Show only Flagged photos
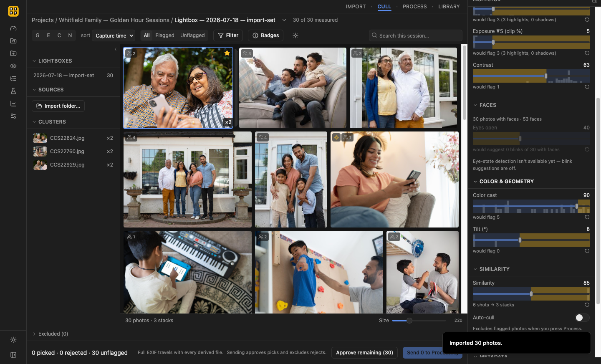Viewport: 601px width, 364px height. pos(165,35)
